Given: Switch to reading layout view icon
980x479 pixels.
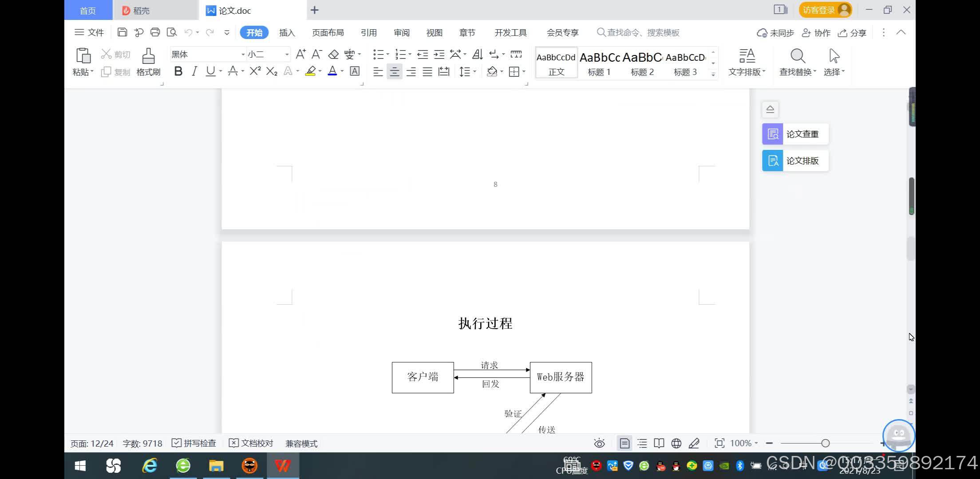Looking at the screenshot, I should click(659, 443).
